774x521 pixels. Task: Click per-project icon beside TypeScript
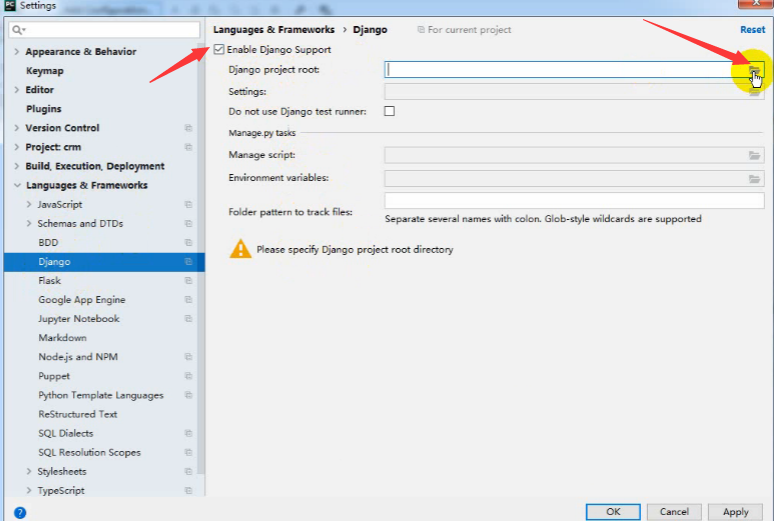[188, 491]
